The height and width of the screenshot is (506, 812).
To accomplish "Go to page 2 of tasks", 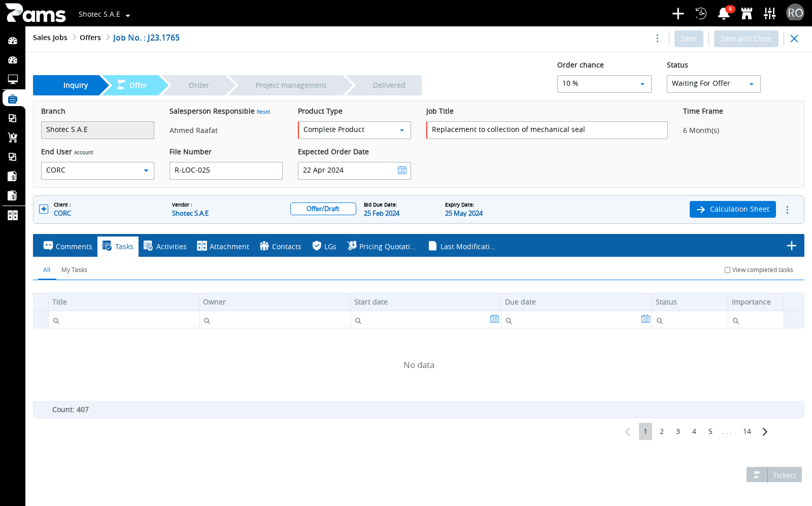I will pyautogui.click(x=662, y=432).
